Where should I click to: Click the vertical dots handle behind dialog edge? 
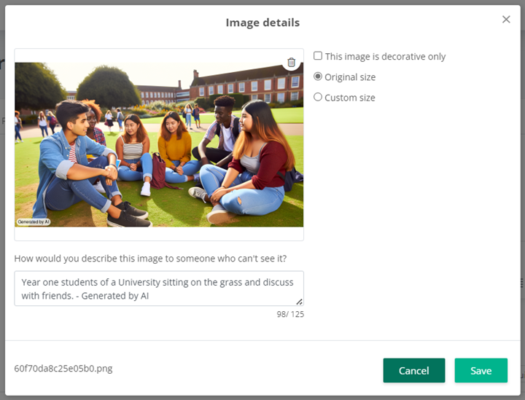click(522, 283)
